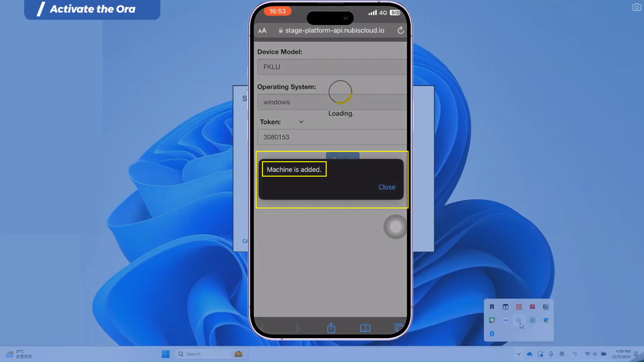644x362 pixels.
Task: Open the date and time clock flyout
Action: coord(621,354)
